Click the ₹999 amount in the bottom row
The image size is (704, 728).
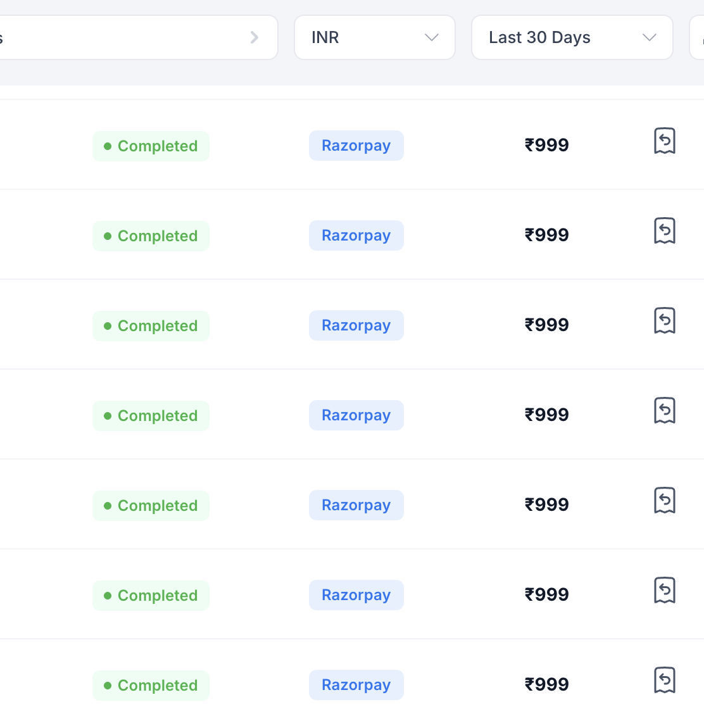pos(546,684)
